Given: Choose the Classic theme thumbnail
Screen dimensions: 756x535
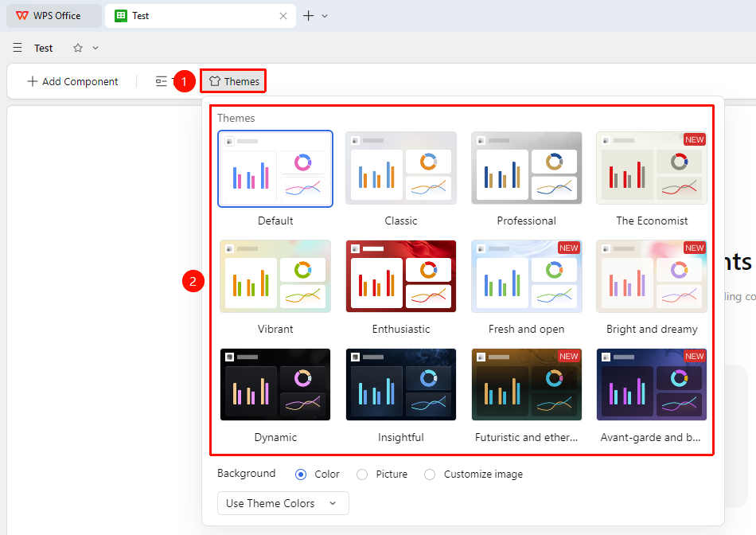Looking at the screenshot, I should point(401,168).
